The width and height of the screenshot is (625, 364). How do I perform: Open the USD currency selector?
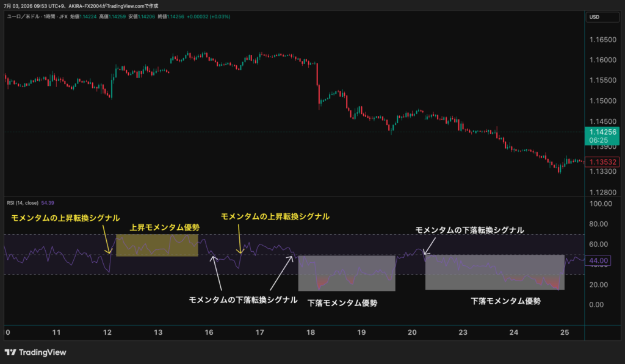pyautogui.click(x=602, y=17)
